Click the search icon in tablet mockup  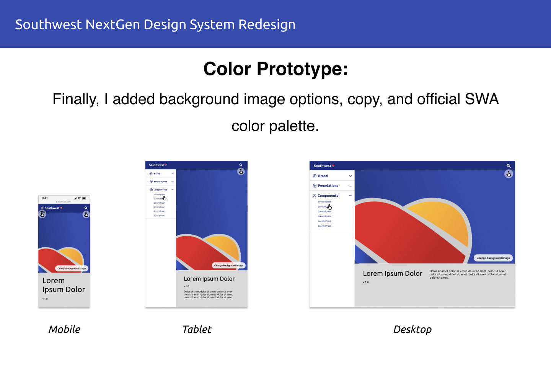point(241,165)
